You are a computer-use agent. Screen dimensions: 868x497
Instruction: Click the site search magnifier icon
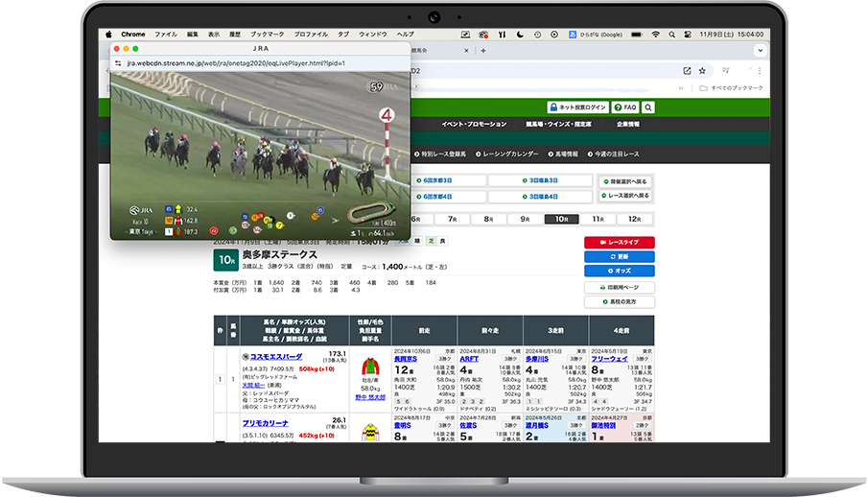click(648, 107)
